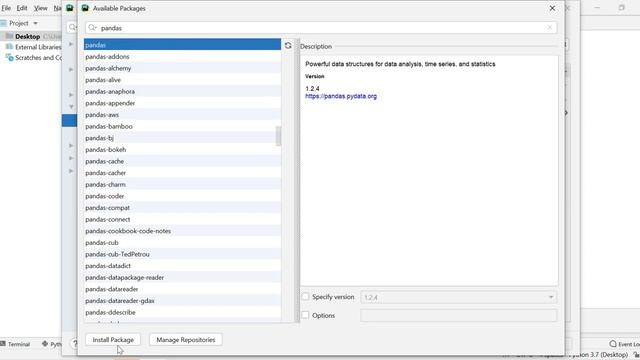Select the pandas package row
This screenshot has width=640, height=360.
[182, 44]
